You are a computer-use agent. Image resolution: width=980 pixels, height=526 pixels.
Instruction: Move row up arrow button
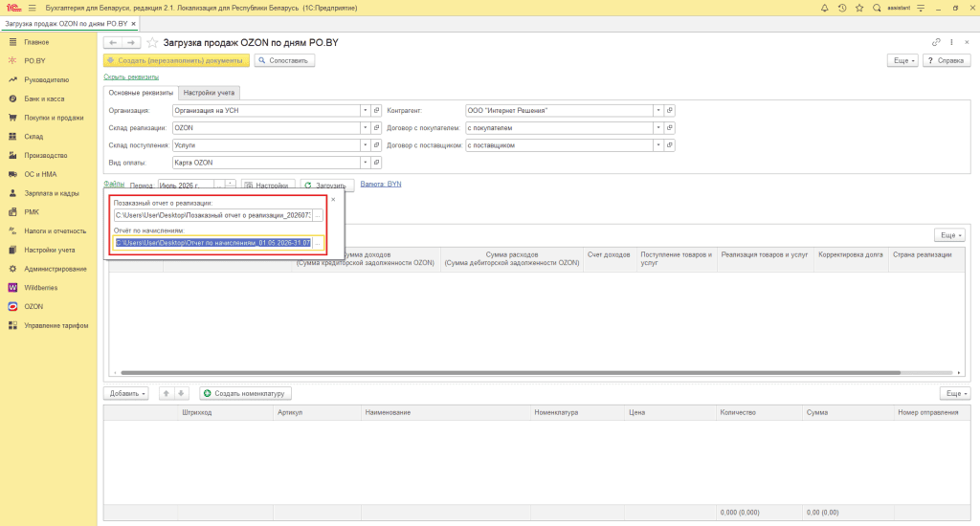167,394
